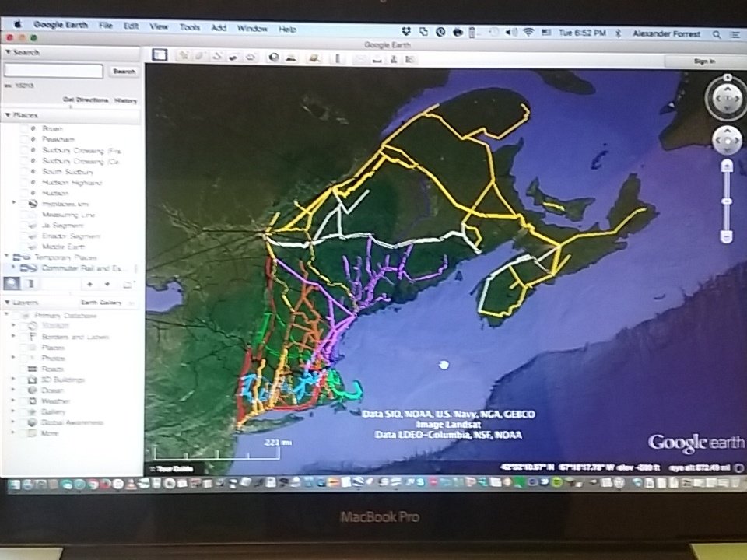Click the Record a Tour toolbar icon
This screenshot has width=747, height=560.
pos(251,57)
